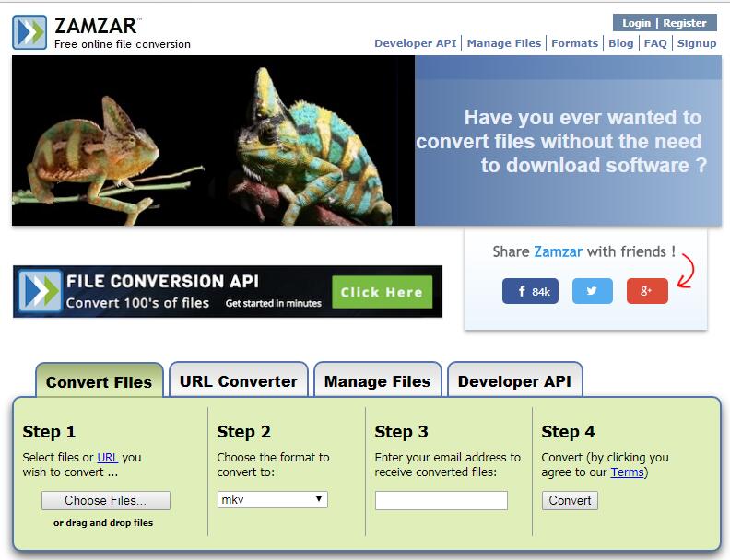
Task: Open the Terms link
Action: click(x=627, y=472)
